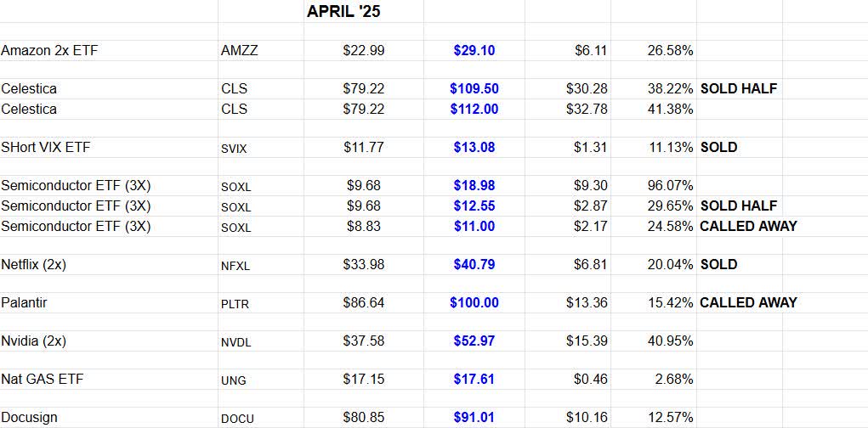Select the SHort VIX ETF name cell
Screen dimensions: 868x428
coord(46,147)
